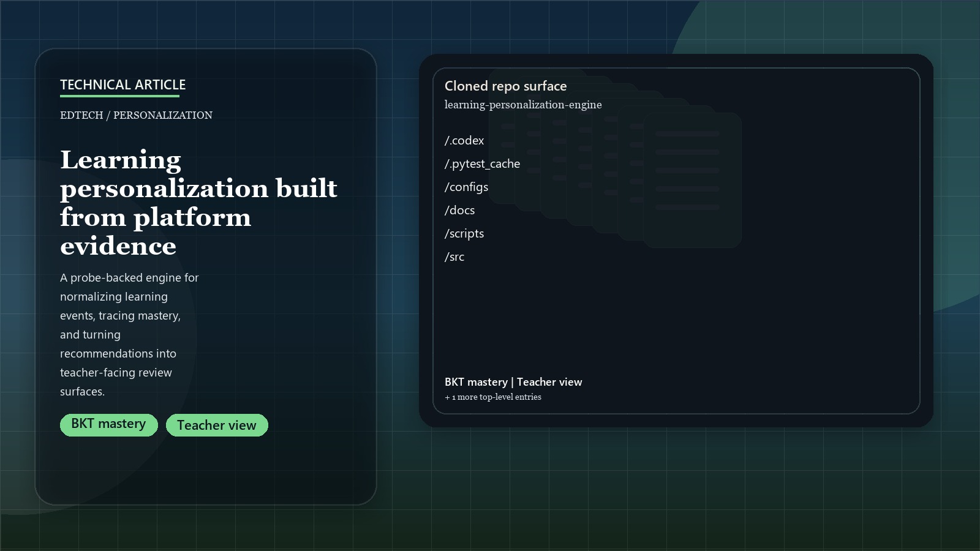Click the article headline about learning personalization
Image resolution: width=980 pixels, height=551 pixels.
pos(198,203)
